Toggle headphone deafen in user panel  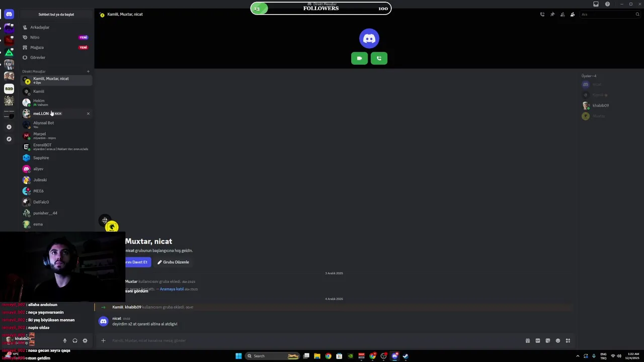point(74,341)
